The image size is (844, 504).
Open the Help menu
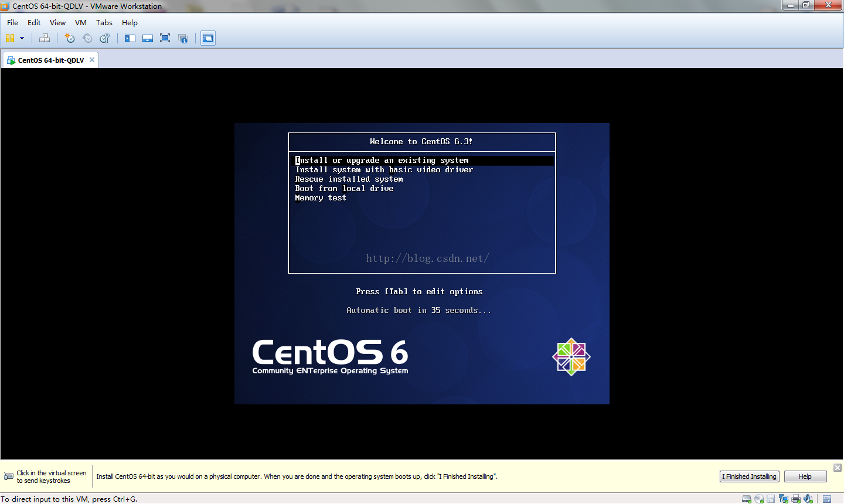130,22
